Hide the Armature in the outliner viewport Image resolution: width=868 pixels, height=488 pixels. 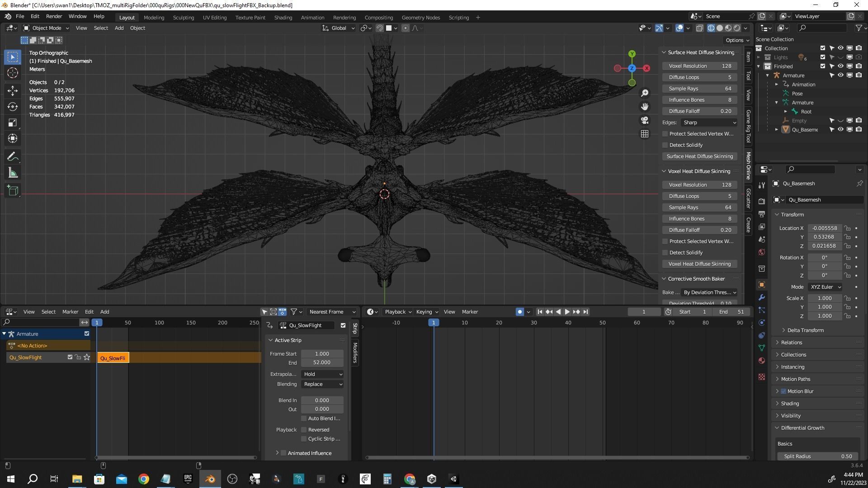click(x=840, y=75)
